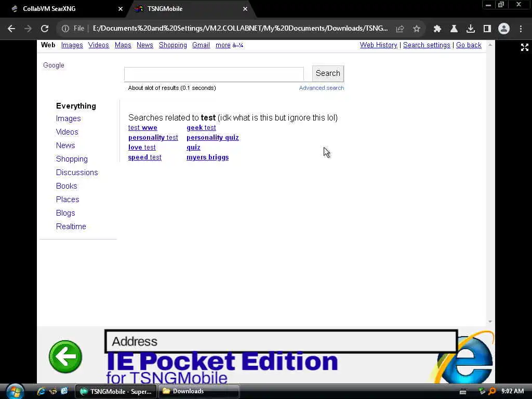Click the keyboard icon in system tray
The image size is (532, 399).
pyautogui.click(x=463, y=392)
